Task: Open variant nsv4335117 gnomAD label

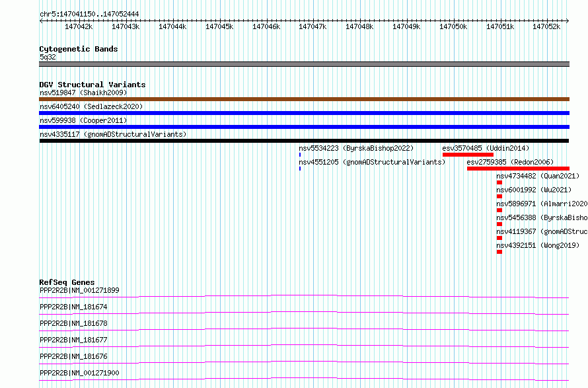Action: coord(113,134)
